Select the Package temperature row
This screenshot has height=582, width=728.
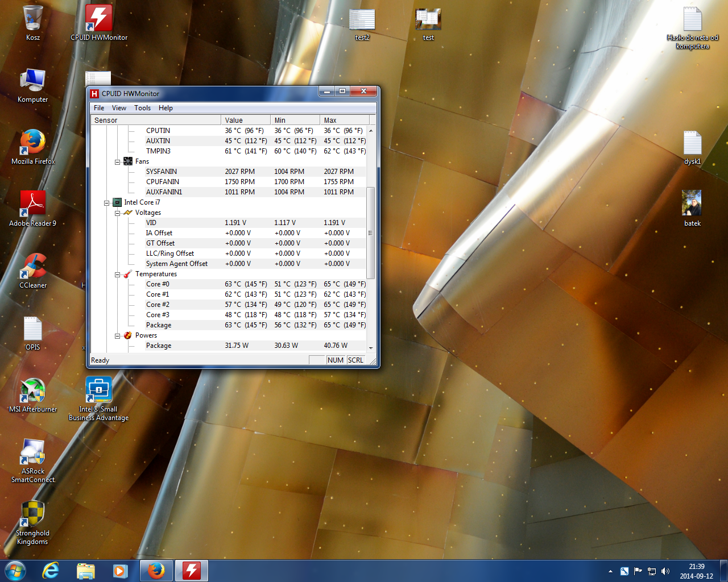[x=159, y=325]
